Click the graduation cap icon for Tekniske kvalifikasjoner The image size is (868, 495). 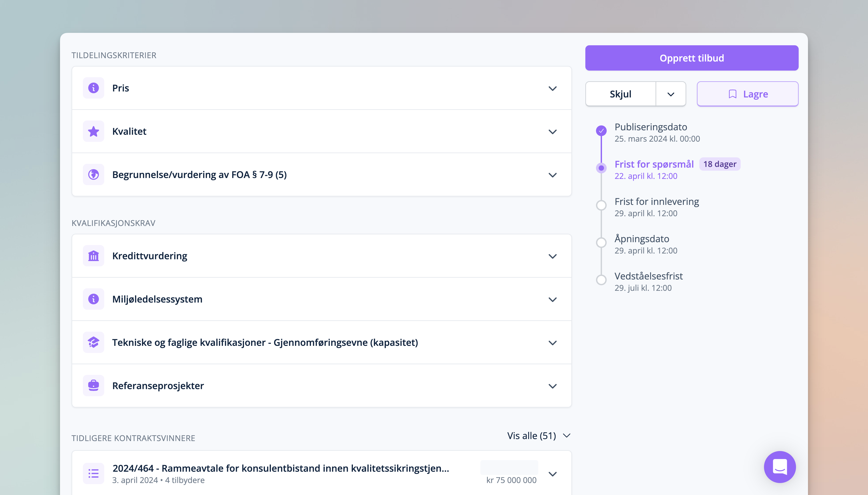coord(93,342)
